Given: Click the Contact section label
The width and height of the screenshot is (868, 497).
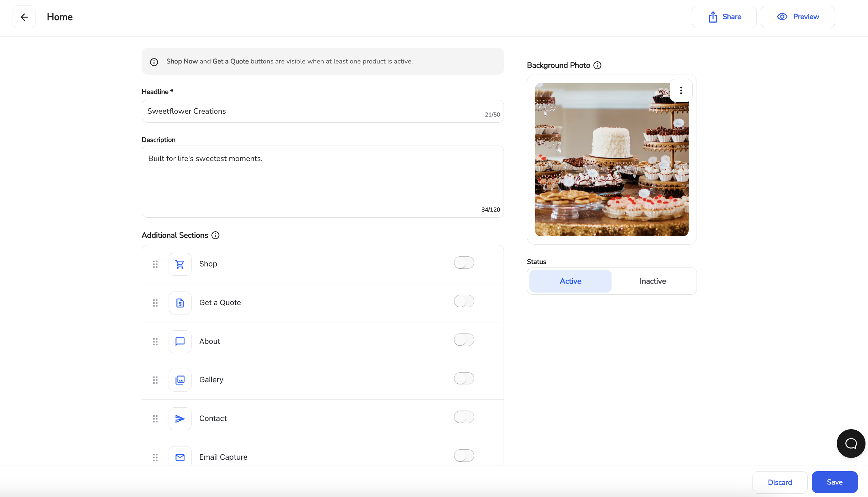Looking at the screenshot, I should coord(213,418).
